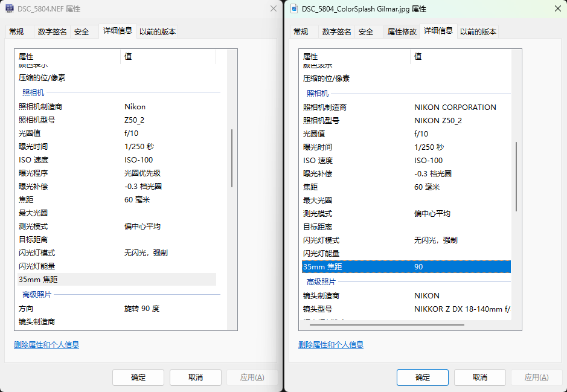
Task: Open 数字签名 tab in DSC_5804.NEF window
Action: click(52, 32)
